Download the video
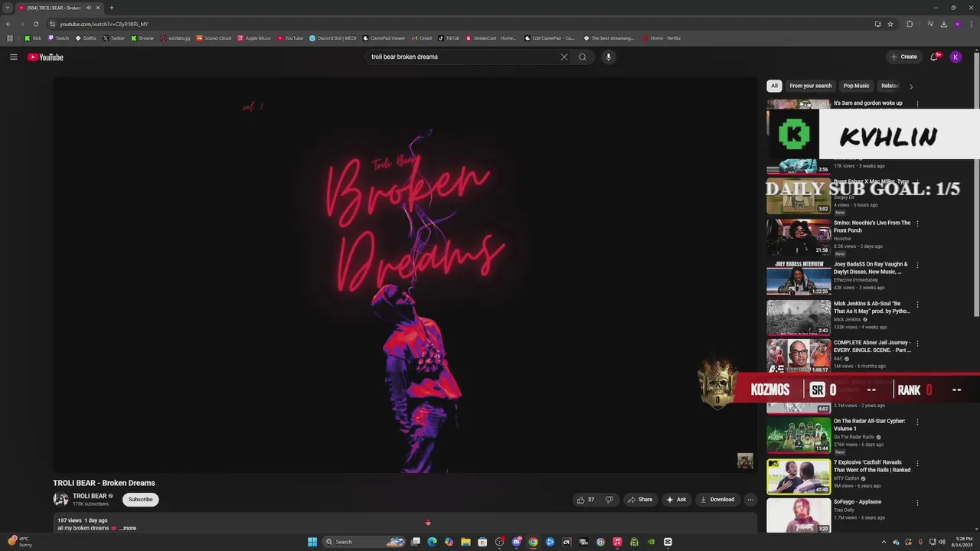The width and height of the screenshot is (980, 551). 717,500
